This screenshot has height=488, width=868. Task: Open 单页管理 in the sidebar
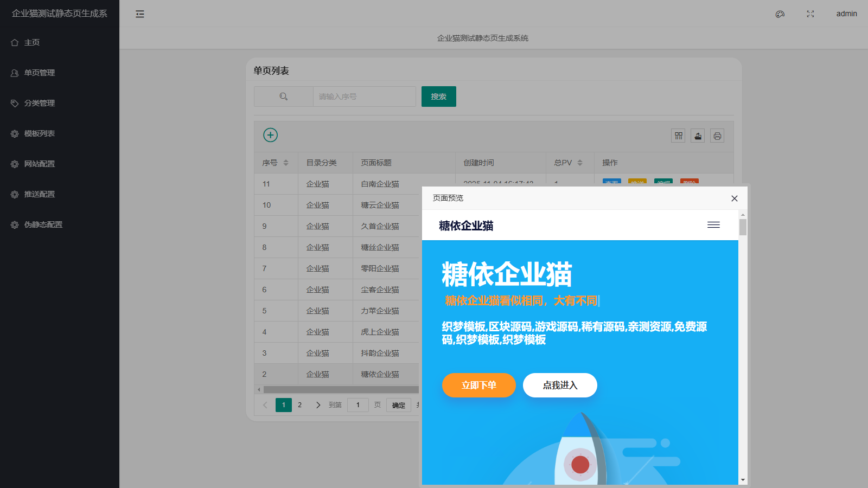[x=40, y=73]
